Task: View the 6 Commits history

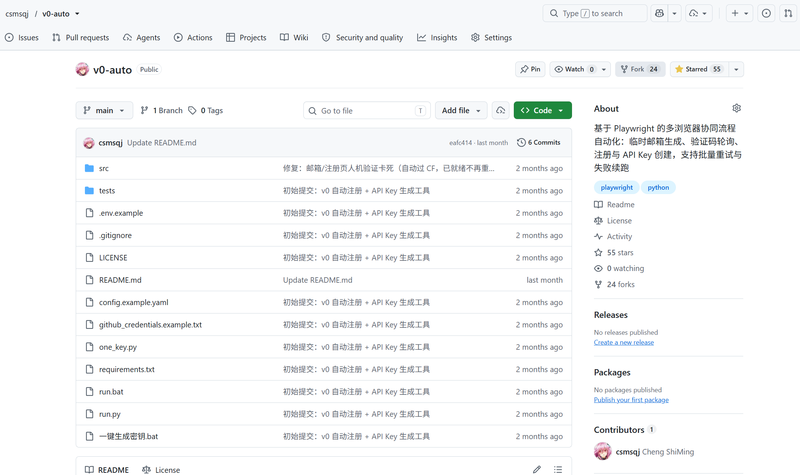Action: tap(539, 142)
